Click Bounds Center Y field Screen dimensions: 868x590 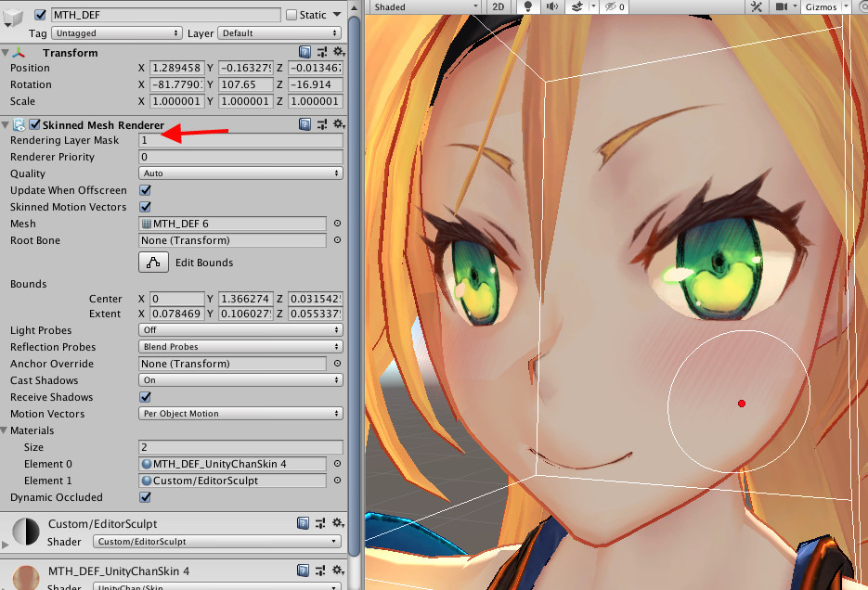[x=246, y=299]
